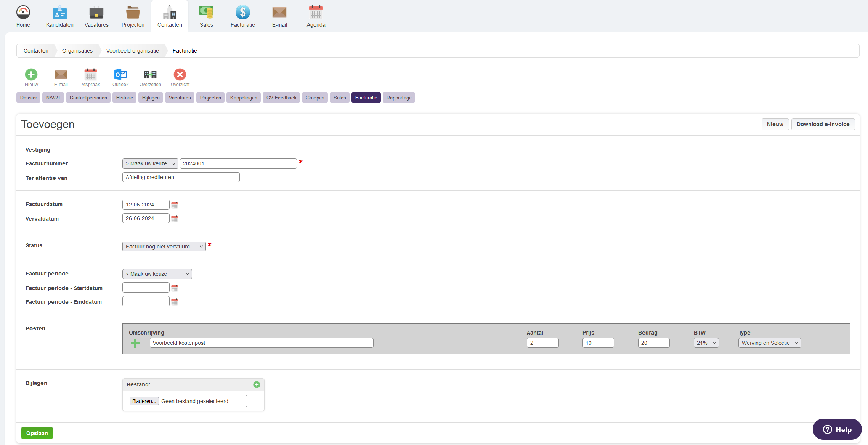Open the Sales sub-tab
This screenshot has width=868, height=445.
click(x=340, y=98)
